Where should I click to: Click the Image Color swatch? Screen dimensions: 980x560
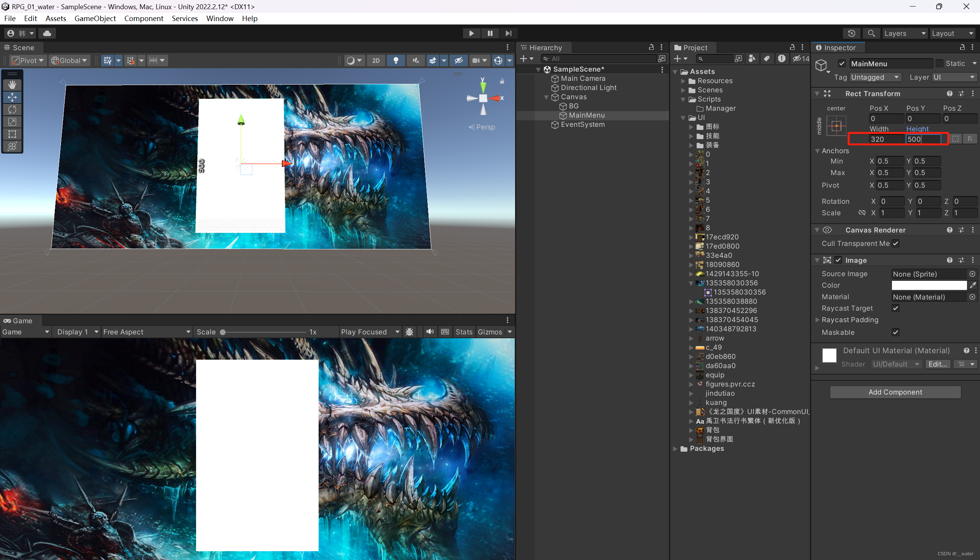pyautogui.click(x=929, y=285)
